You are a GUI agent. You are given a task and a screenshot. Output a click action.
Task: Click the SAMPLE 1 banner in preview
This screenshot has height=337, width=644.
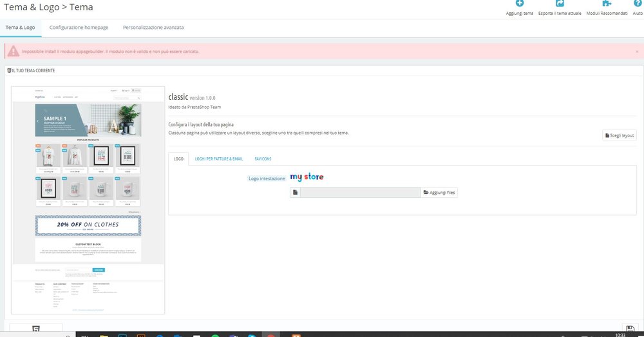88,120
